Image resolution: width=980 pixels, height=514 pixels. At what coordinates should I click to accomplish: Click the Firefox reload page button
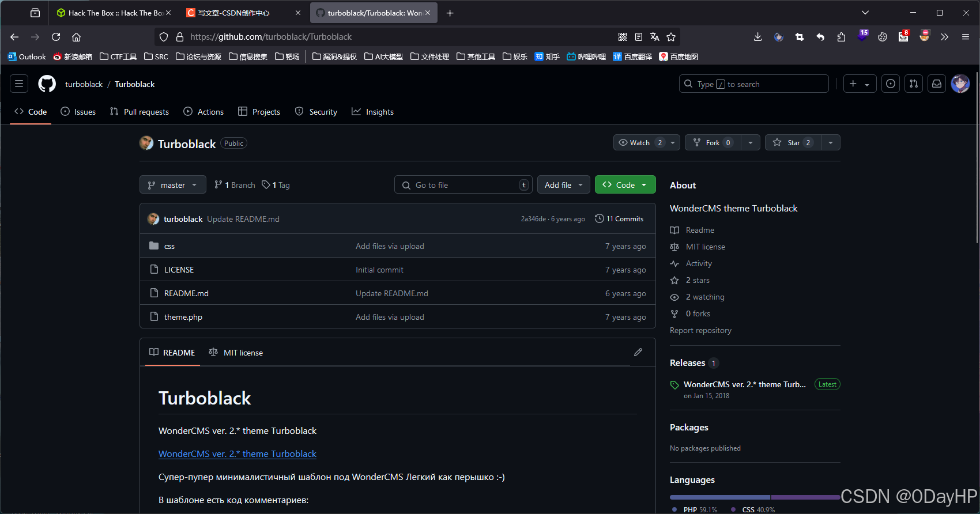(56, 37)
